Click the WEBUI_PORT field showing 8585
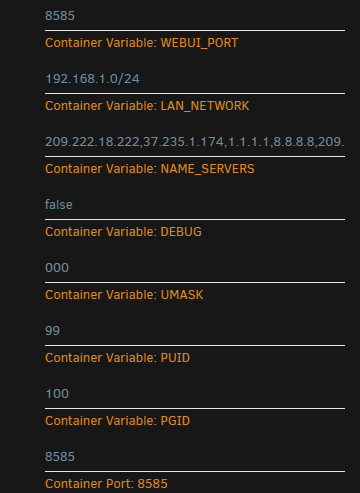 pyautogui.click(x=195, y=16)
